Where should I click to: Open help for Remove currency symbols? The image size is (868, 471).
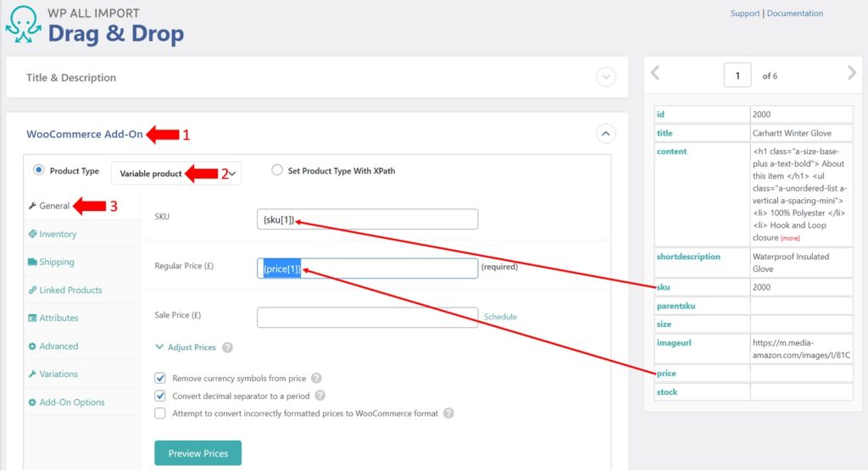[x=316, y=378]
